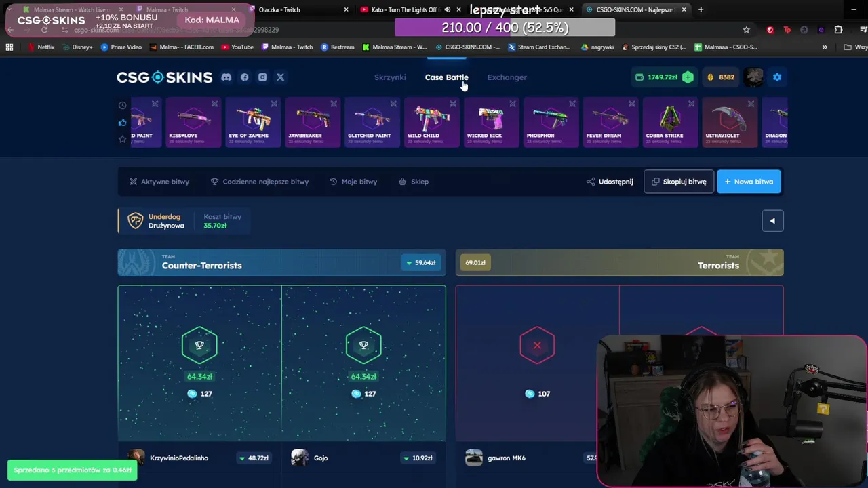868x488 pixels.
Task: Open the Eye of Zapems drop thumbnail
Action: pos(253,122)
